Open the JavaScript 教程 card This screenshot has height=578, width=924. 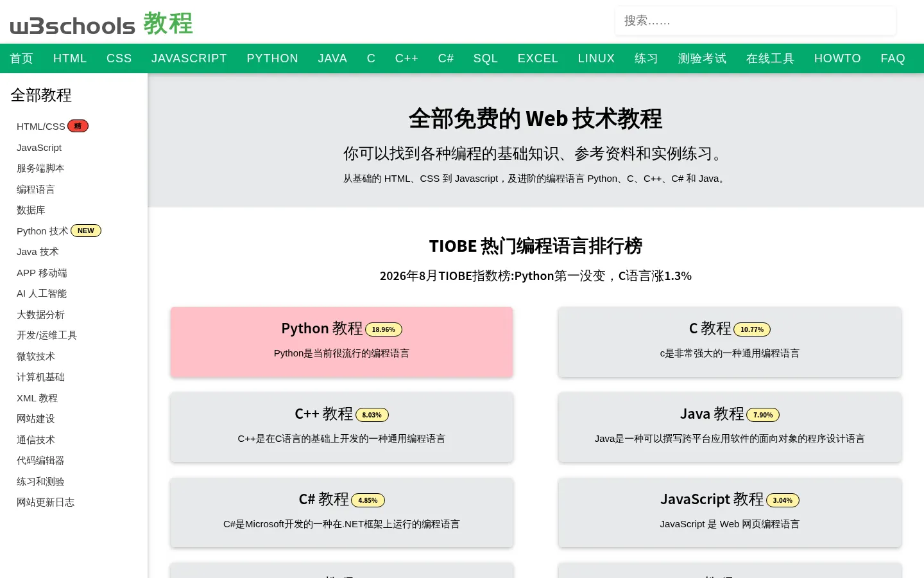[x=730, y=512]
